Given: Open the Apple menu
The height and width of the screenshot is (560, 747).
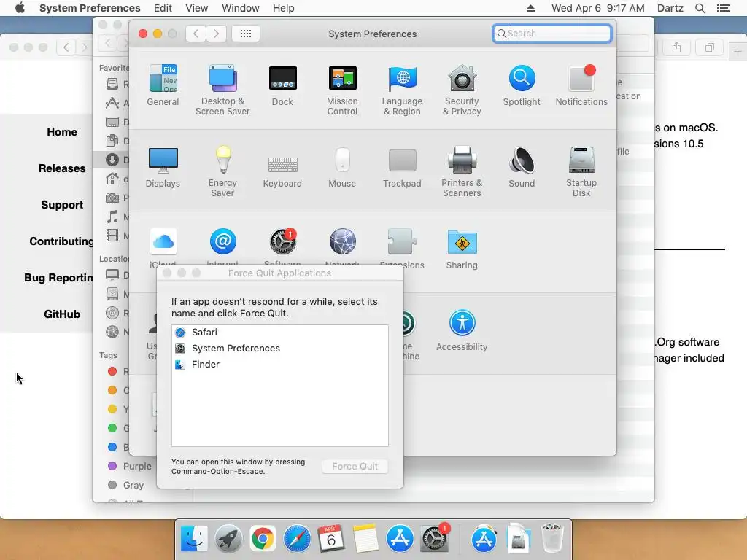Looking at the screenshot, I should [20, 8].
